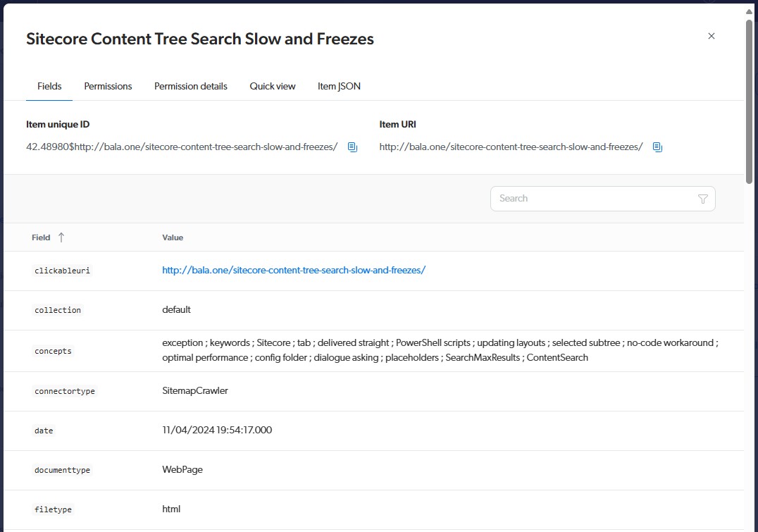Select the date field name

pyautogui.click(x=44, y=431)
